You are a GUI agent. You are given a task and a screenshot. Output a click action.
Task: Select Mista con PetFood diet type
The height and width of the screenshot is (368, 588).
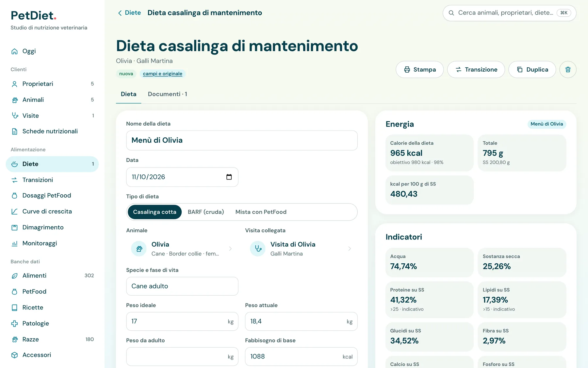click(x=261, y=212)
